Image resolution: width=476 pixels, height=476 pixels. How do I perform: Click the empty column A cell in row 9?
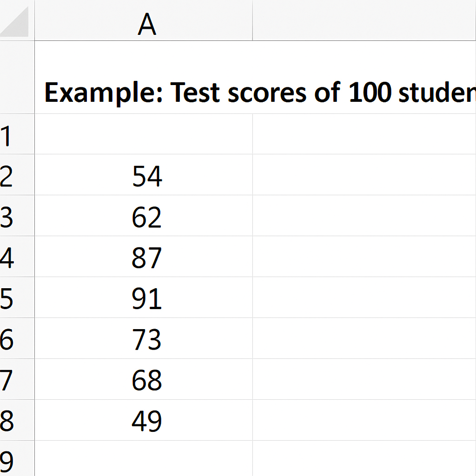pyautogui.click(x=144, y=459)
